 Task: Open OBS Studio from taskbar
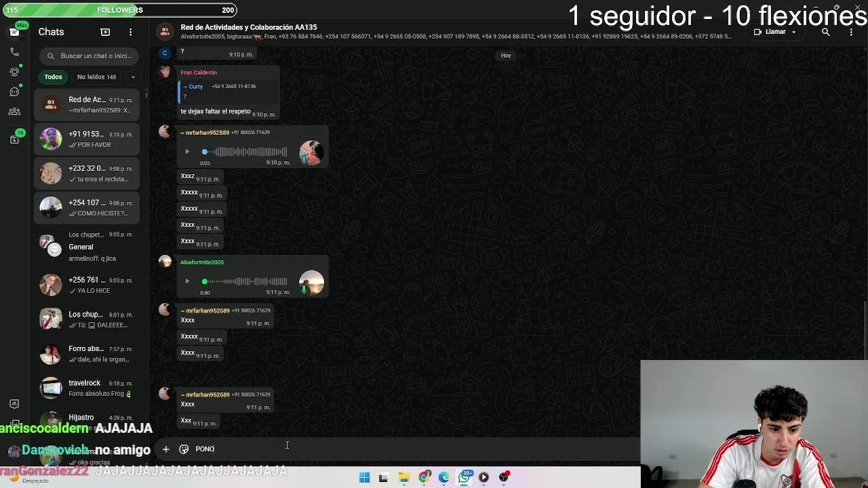point(504,477)
